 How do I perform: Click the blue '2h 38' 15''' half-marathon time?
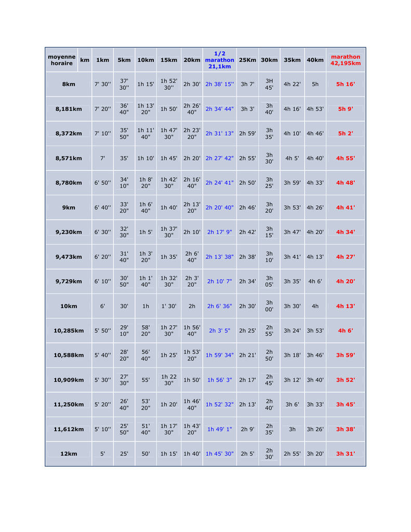[219, 84]
